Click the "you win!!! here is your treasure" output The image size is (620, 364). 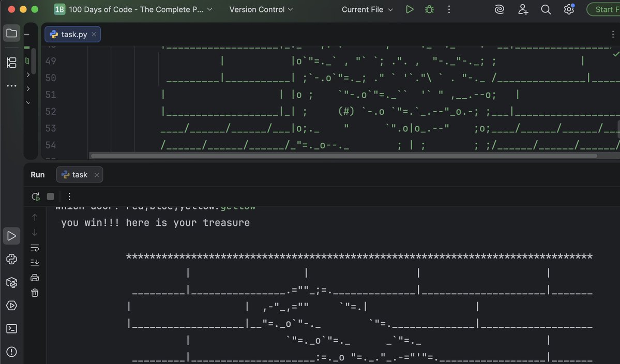156,223
